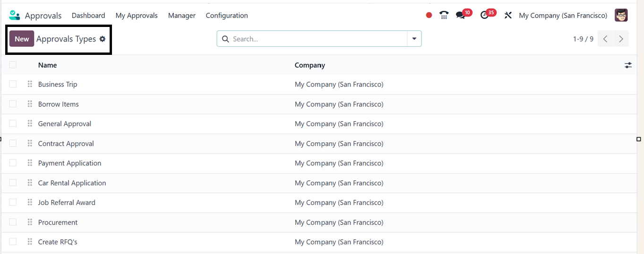The width and height of the screenshot is (644, 254).
Task: Click the New button
Action: [22, 39]
